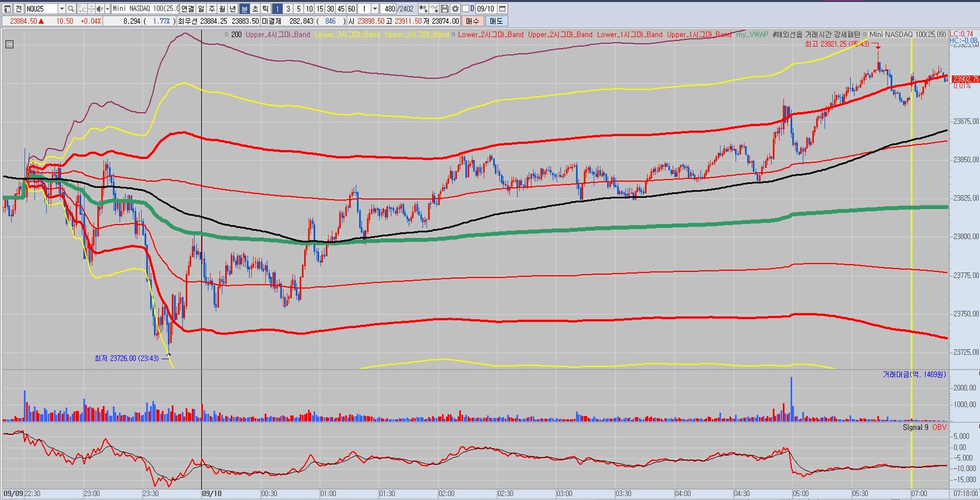Click the 09/10 date label on time axis
Image resolution: width=980 pixels, height=500 pixels.
click(212, 493)
